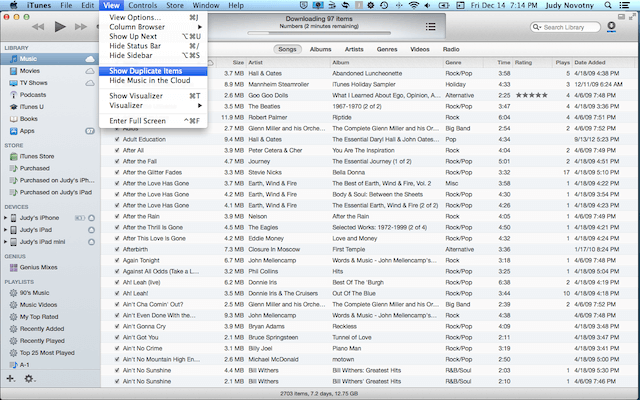
Task: Expand Judy's iPhone device
Action: (5, 218)
